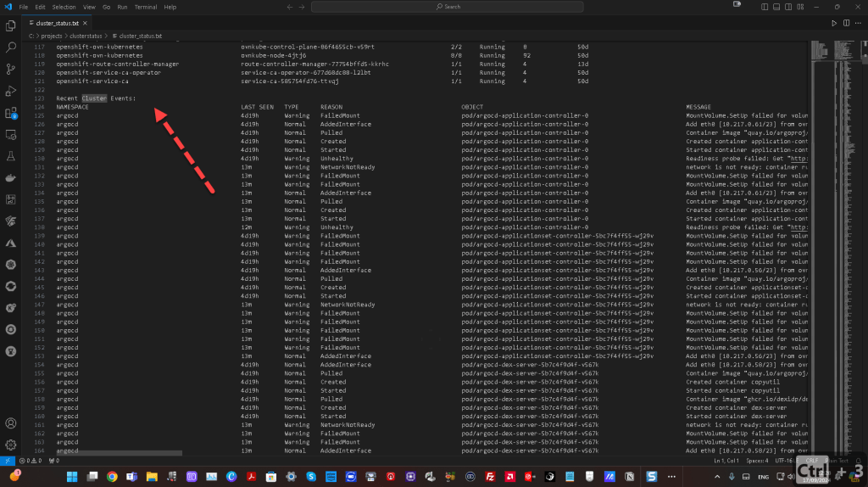Open the Manage gear menu
Screen dimensions: 868x487
pyautogui.click(x=10, y=445)
